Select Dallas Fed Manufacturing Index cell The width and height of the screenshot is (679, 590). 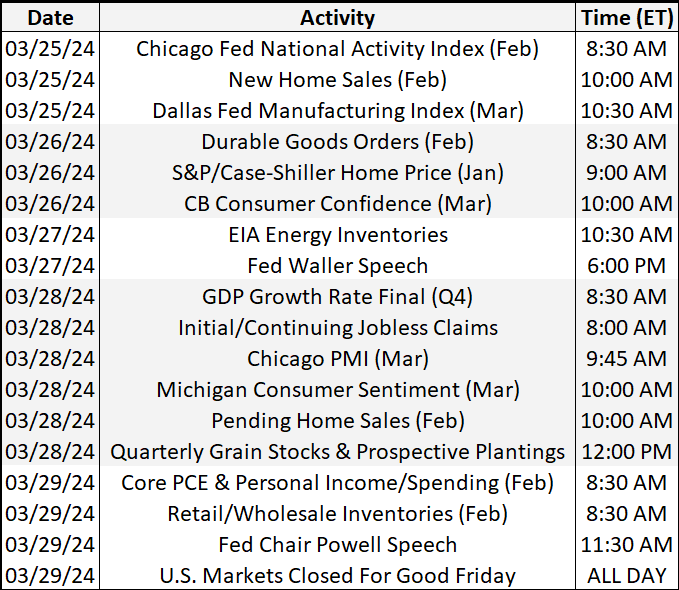(x=337, y=110)
